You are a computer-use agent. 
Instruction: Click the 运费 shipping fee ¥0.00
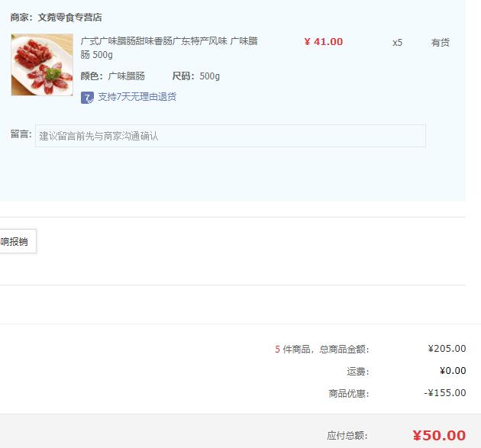453,371
